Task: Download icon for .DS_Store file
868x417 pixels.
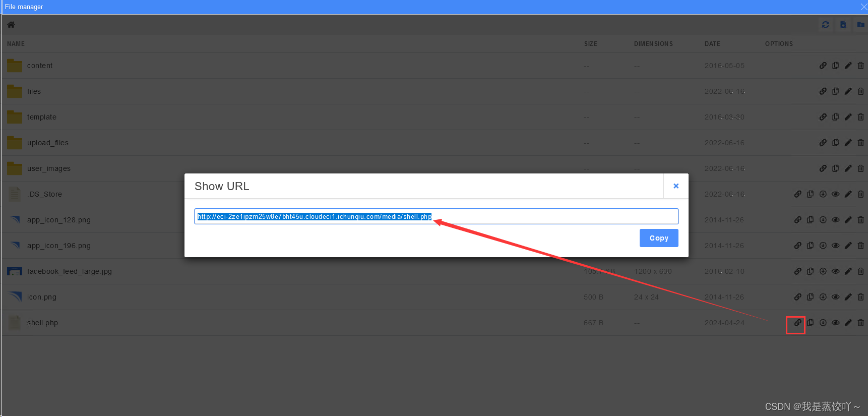Action: [x=823, y=194]
